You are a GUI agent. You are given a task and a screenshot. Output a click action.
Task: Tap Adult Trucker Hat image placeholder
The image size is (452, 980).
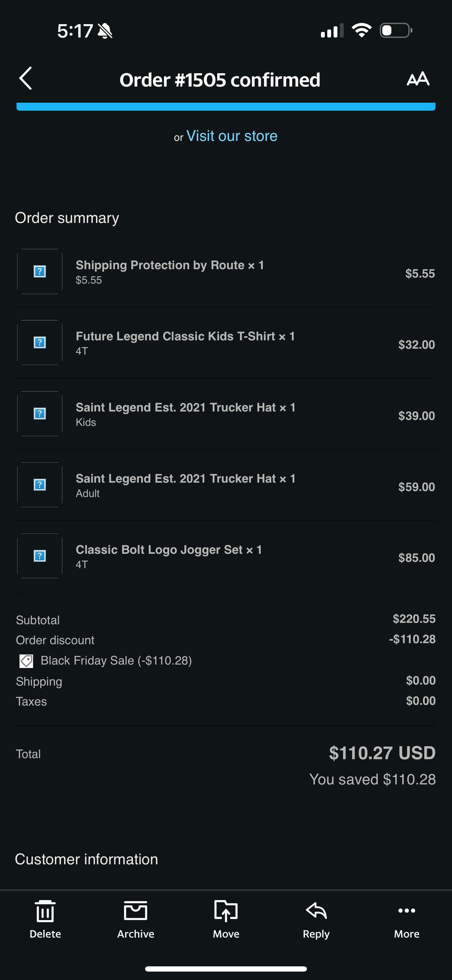point(40,485)
